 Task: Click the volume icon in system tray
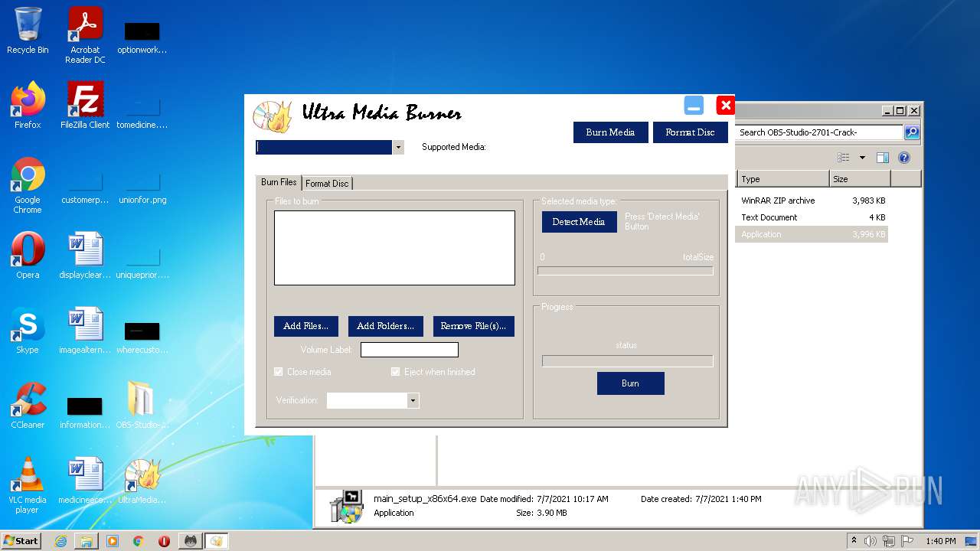point(871,541)
